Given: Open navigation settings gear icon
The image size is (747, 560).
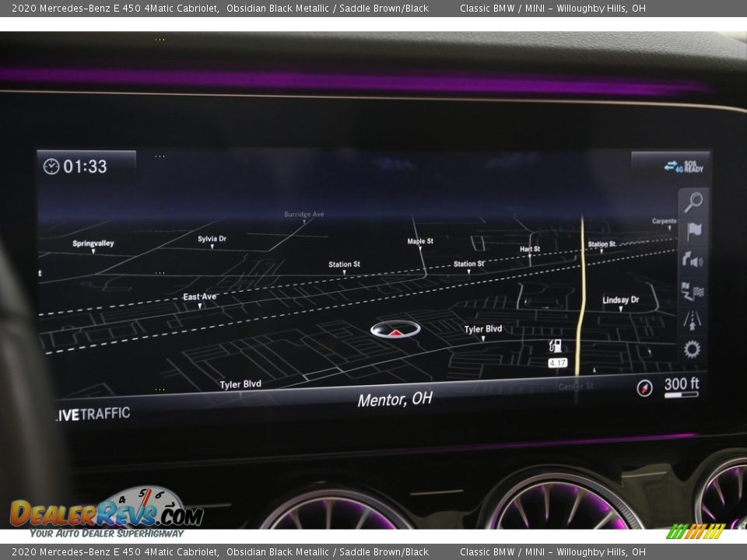Looking at the screenshot, I should click(693, 349).
